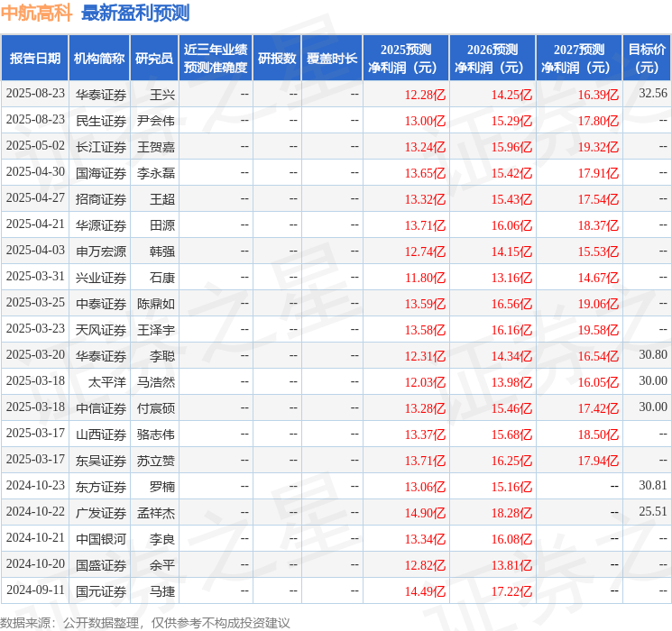
Task: Click analyst name 尹会伟
Action: [x=155, y=121]
